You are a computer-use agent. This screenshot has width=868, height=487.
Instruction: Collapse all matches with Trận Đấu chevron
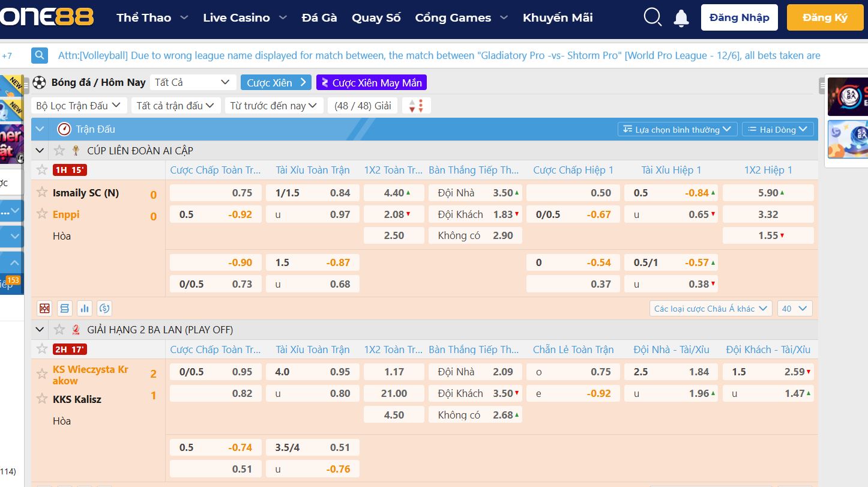pyautogui.click(x=40, y=129)
